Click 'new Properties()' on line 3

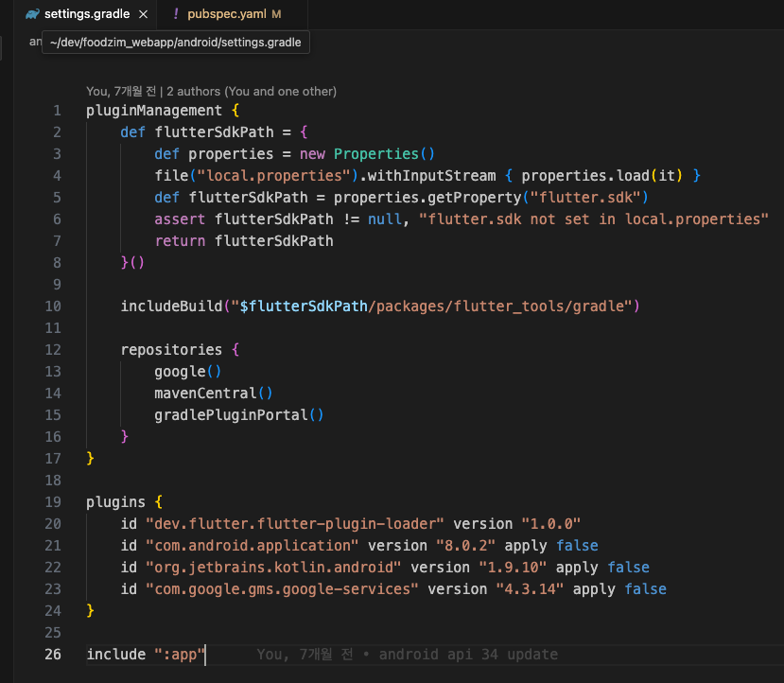367,154
